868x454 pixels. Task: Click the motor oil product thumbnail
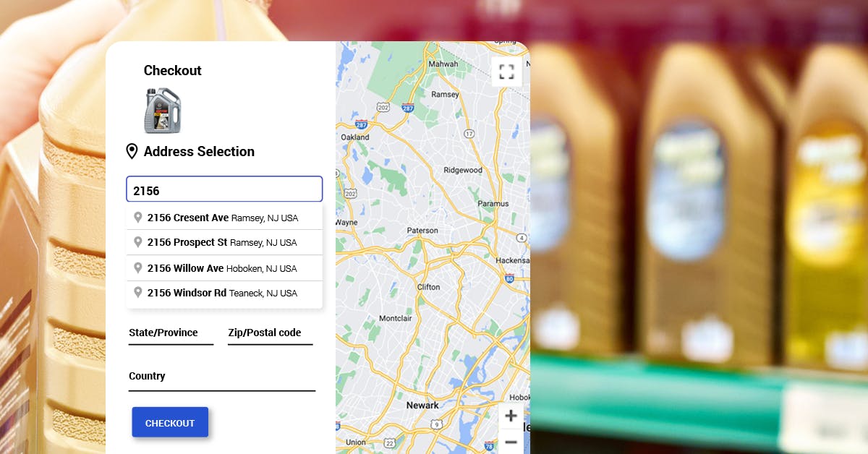click(x=161, y=112)
